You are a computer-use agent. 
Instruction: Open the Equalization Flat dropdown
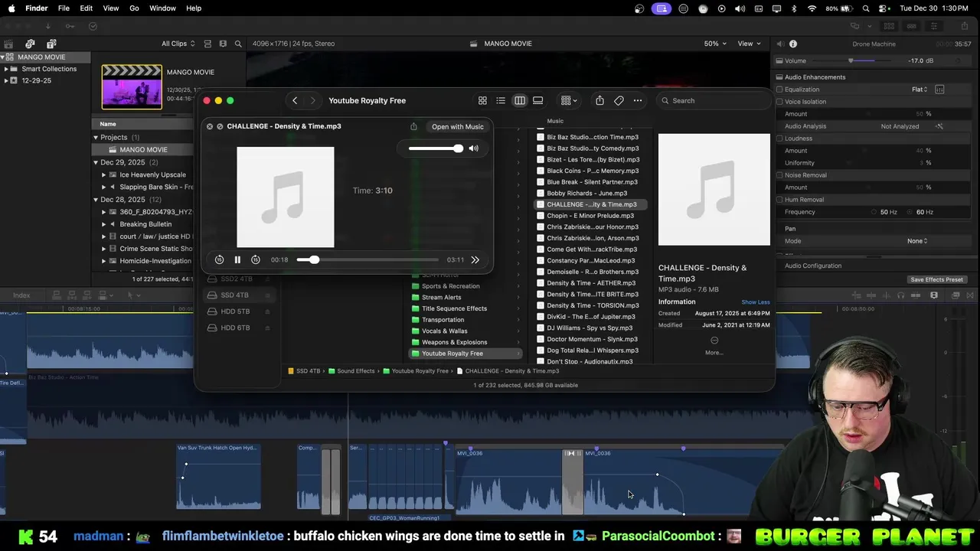click(x=920, y=90)
